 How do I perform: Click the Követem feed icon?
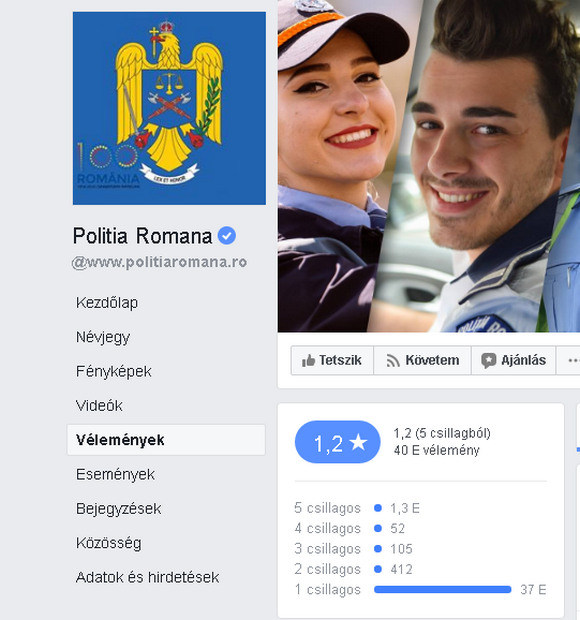click(x=393, y=361)
